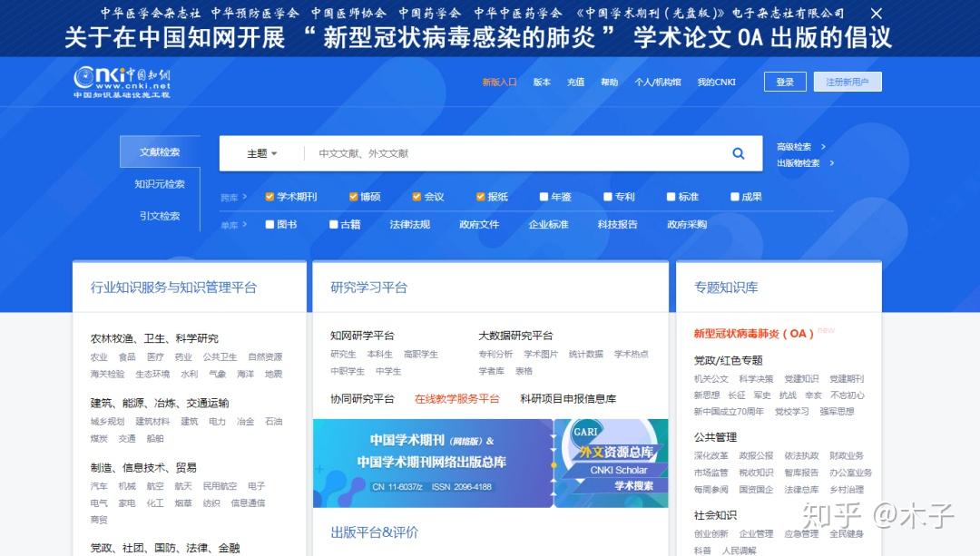Switch to 知识元检索 tab

click(x=160, y=183)
